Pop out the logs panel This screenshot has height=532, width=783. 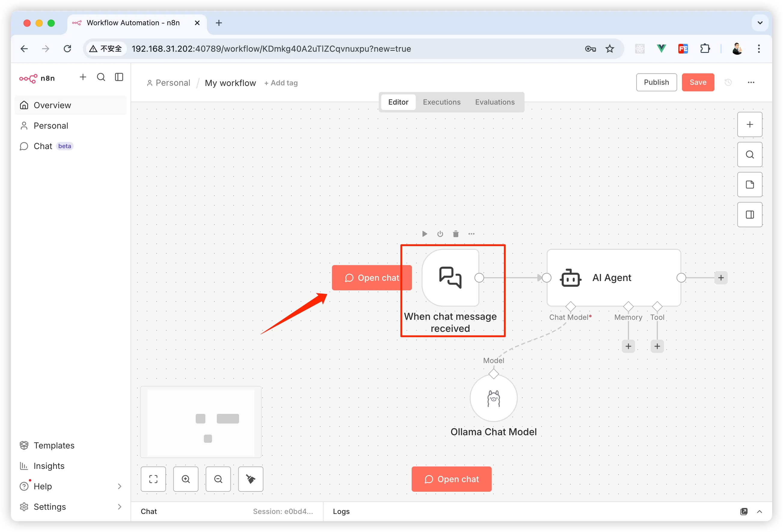[x=744, y=512]
